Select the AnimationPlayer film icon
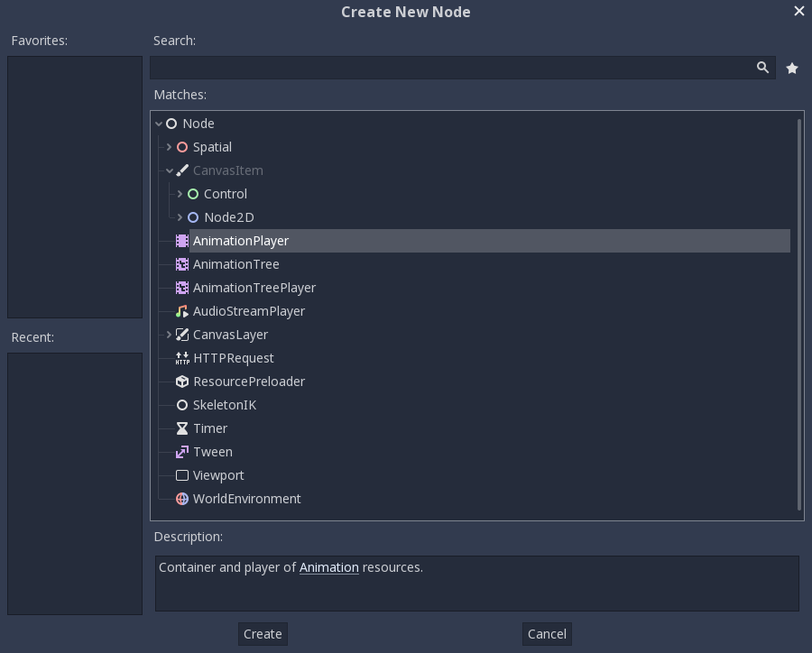The height and width of the screenshot is (653, 812). pos(182,240)
